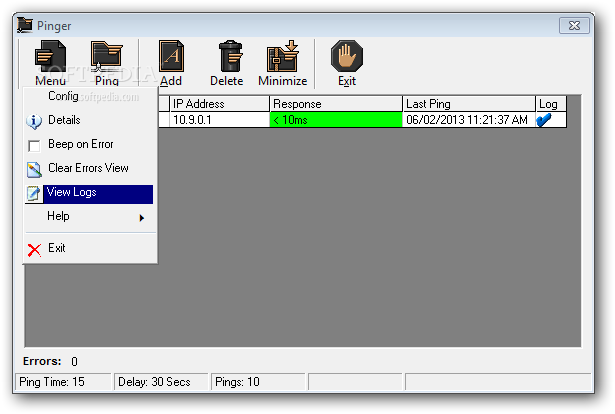Click the Last Ping column header
Viewport: 615px width, 414px height.
click(469, 104)
